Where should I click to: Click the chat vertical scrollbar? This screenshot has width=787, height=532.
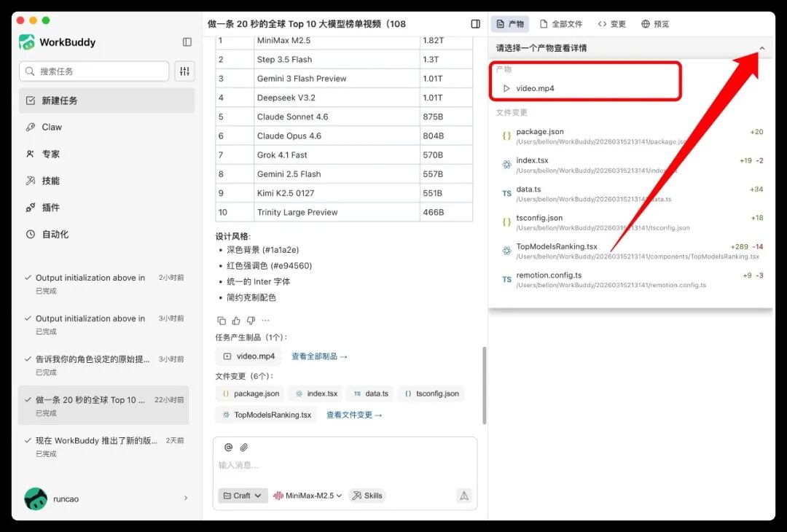tap(485, 386)
